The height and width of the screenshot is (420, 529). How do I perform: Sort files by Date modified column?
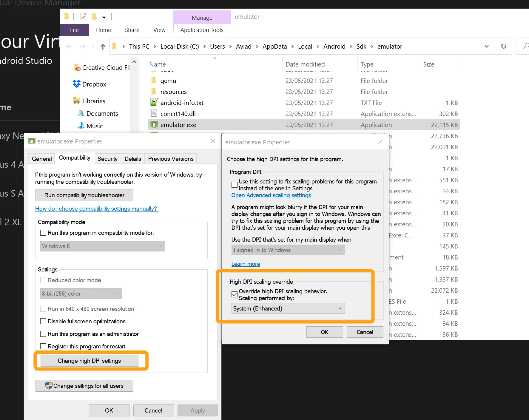point(305,64)
